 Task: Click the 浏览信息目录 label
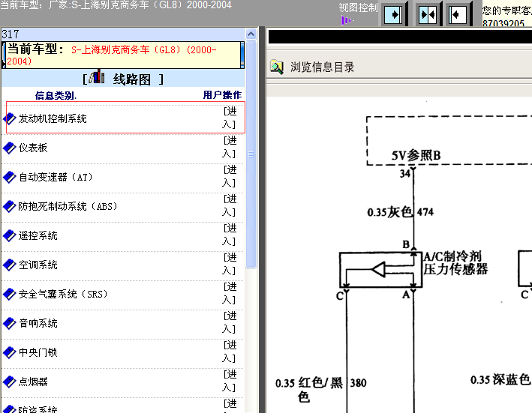tap(322, 67)
